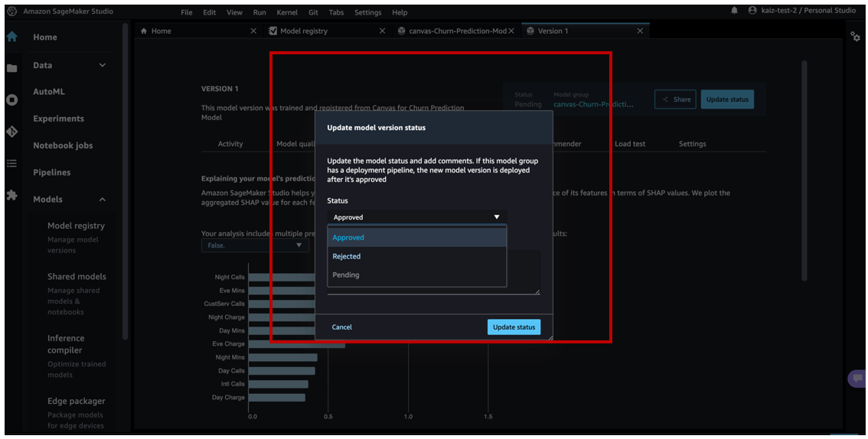The height and width of the screenshot is (439, 868).
Task: Click Update status button in page header
Action: tap(727, 99)
